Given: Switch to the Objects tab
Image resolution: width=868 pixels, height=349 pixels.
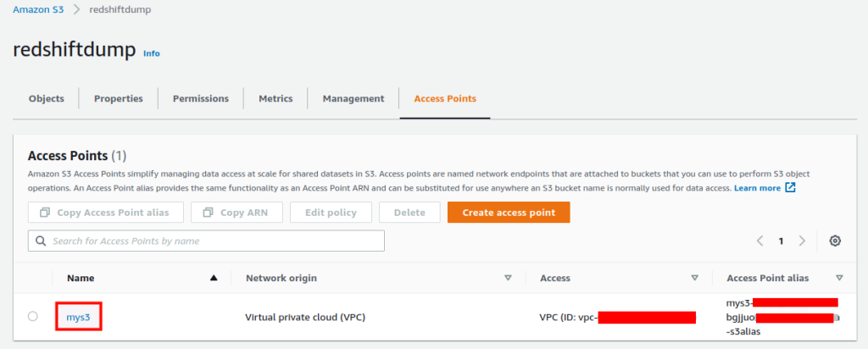Looking at the screenshot, I should [47, 98].
